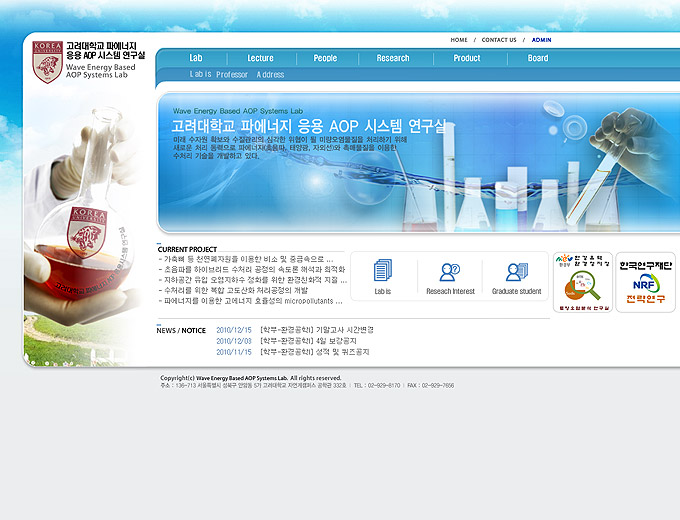This screenshot has width=680, height=520.
Task: Select the Graduate student icon
Action: 516,272
